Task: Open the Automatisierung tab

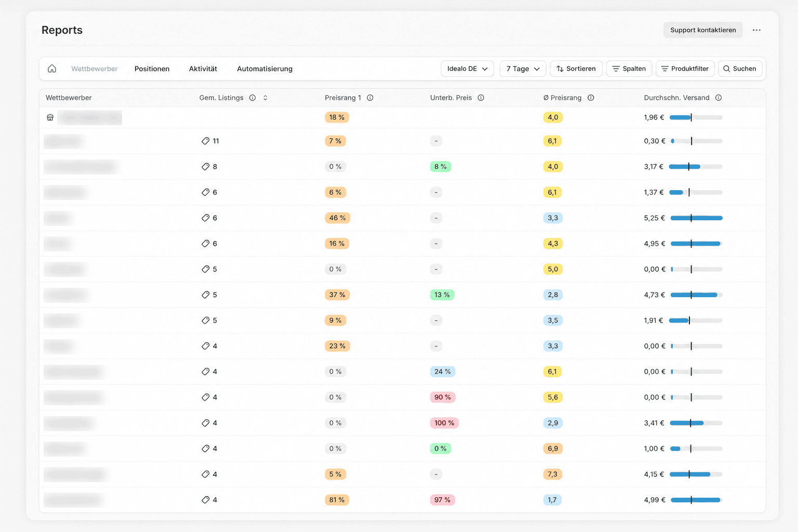Action: [264, 69]
